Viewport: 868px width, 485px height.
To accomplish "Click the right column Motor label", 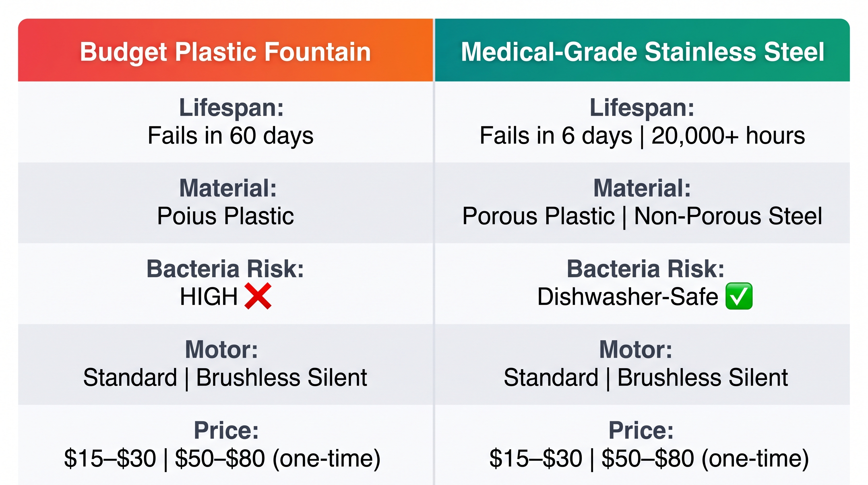I will pos(636,350).
